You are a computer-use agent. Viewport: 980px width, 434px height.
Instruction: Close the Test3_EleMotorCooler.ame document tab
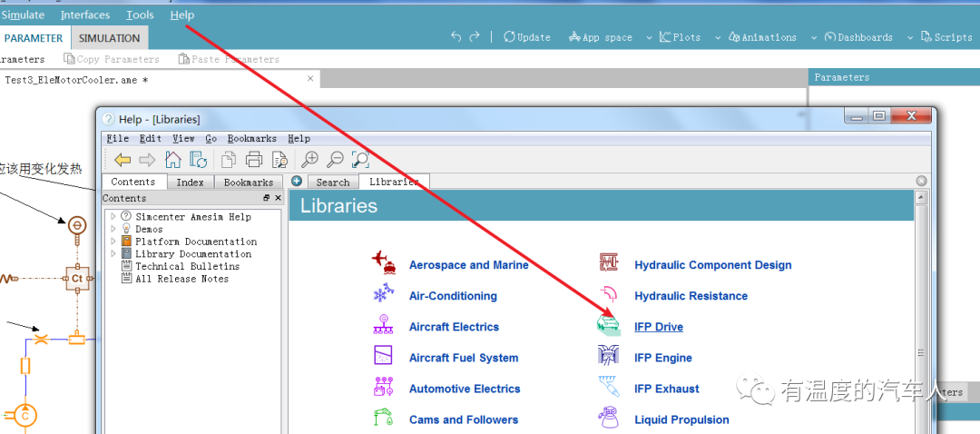(x=310, y=79)
